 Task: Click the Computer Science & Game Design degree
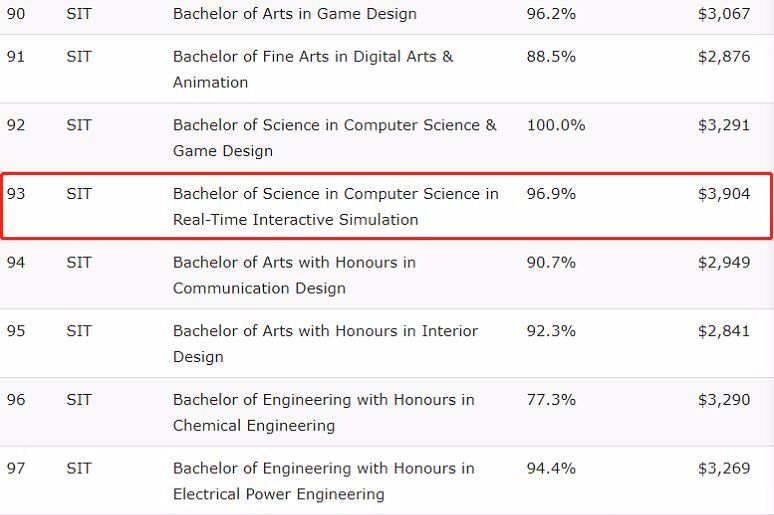[334, 138]
